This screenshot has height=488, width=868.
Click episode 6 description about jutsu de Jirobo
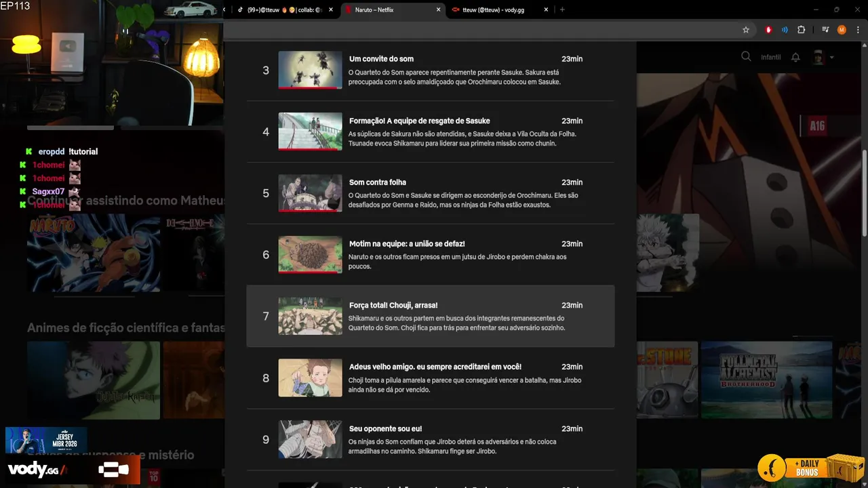458,262
